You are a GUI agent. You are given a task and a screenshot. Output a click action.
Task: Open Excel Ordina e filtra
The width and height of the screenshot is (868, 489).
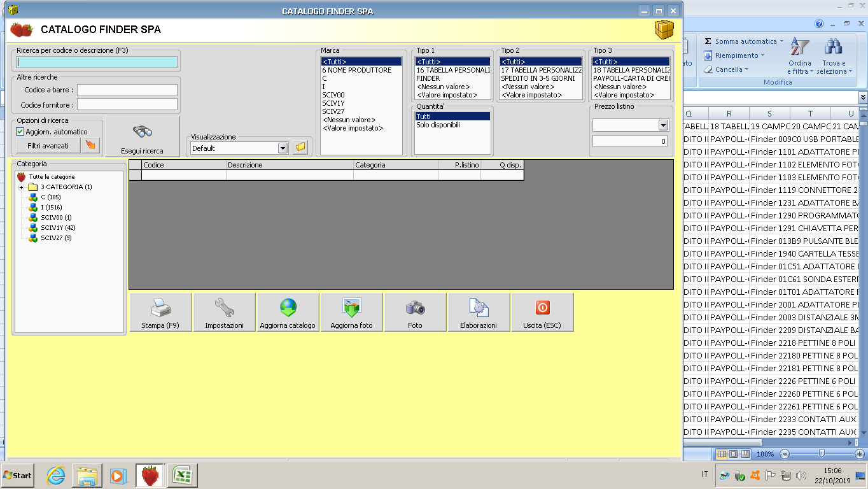(x=799, y=56)
